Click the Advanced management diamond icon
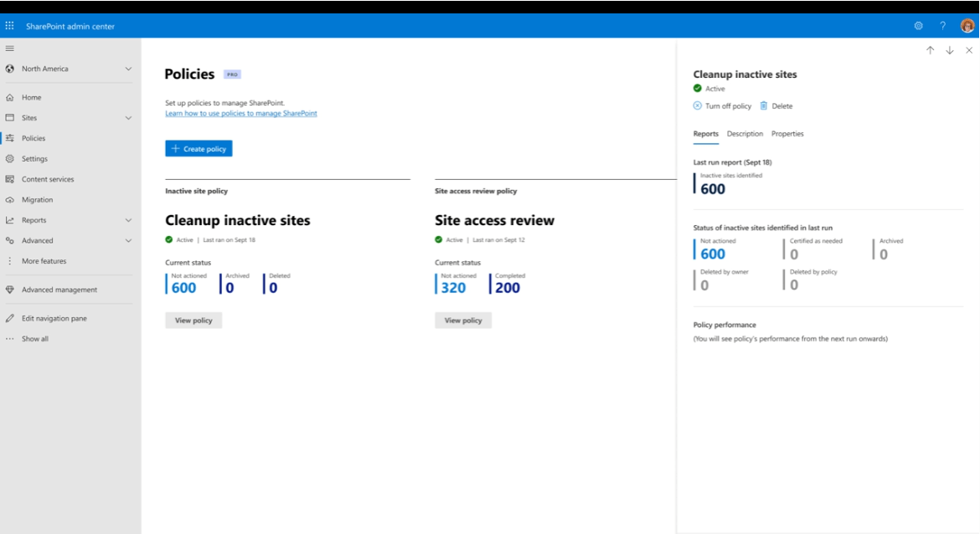The width and height of the screenshot is (980, 534). click(9, 290)
